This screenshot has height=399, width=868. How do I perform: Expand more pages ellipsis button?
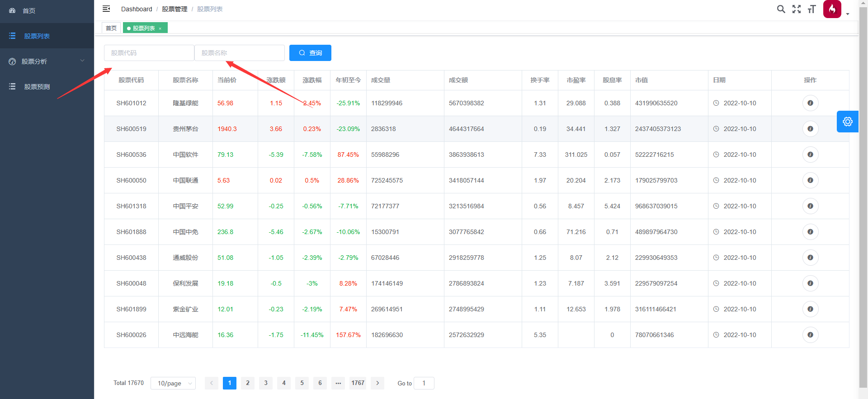(x=338, y=383)
